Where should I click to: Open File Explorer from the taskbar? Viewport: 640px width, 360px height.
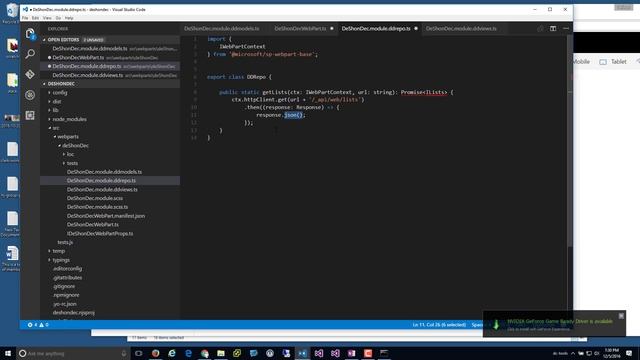click(x=221, y=353)
